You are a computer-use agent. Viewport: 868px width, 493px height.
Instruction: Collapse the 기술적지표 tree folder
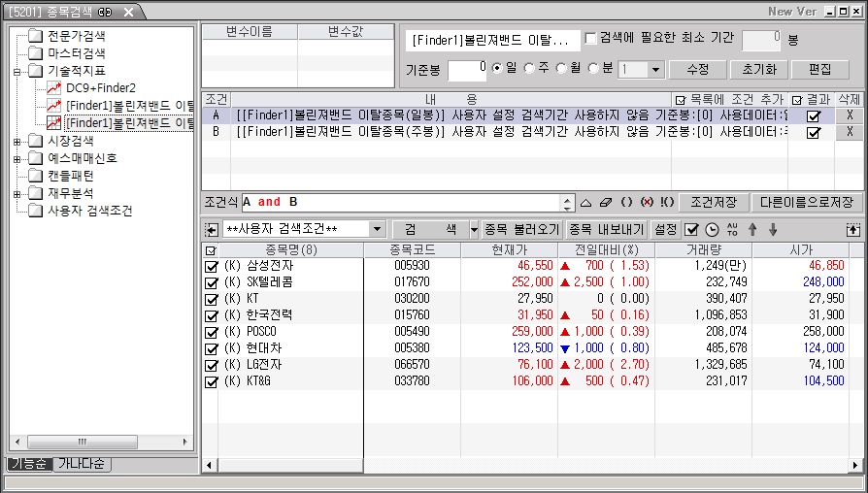[17, 72]
